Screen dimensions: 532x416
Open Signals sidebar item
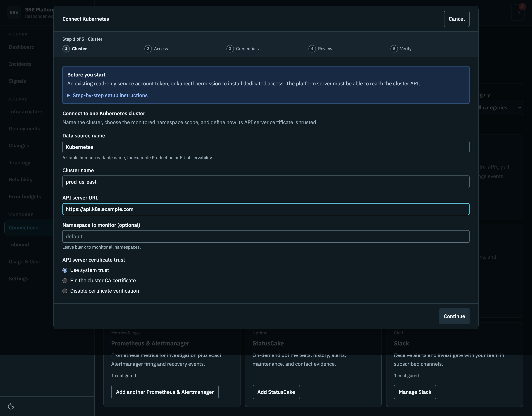[17, 81]
